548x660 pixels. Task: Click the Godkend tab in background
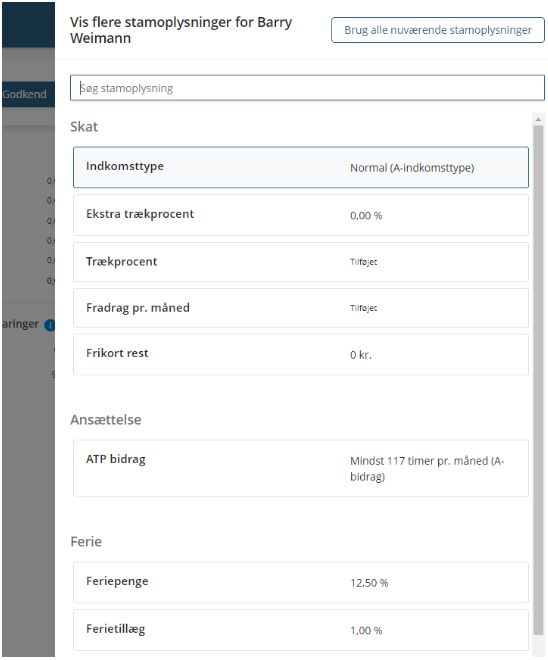click(25, 94)
